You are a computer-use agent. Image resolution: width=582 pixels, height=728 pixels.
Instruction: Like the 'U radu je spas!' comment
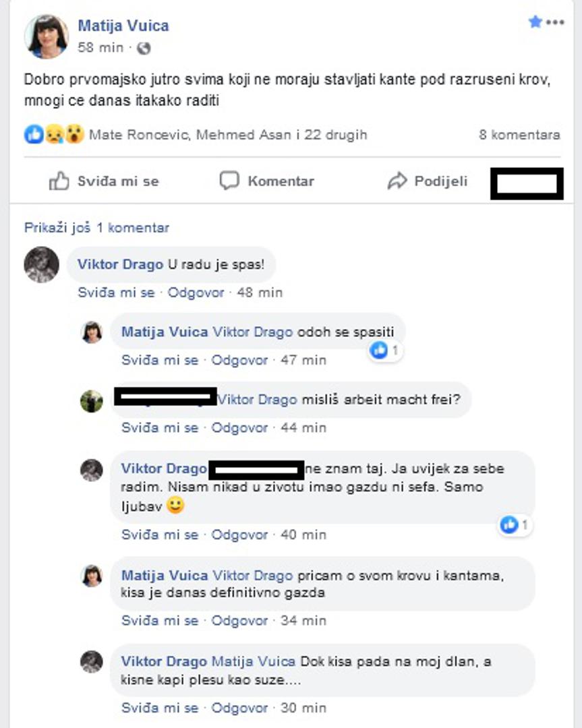[x=116, y=293]
